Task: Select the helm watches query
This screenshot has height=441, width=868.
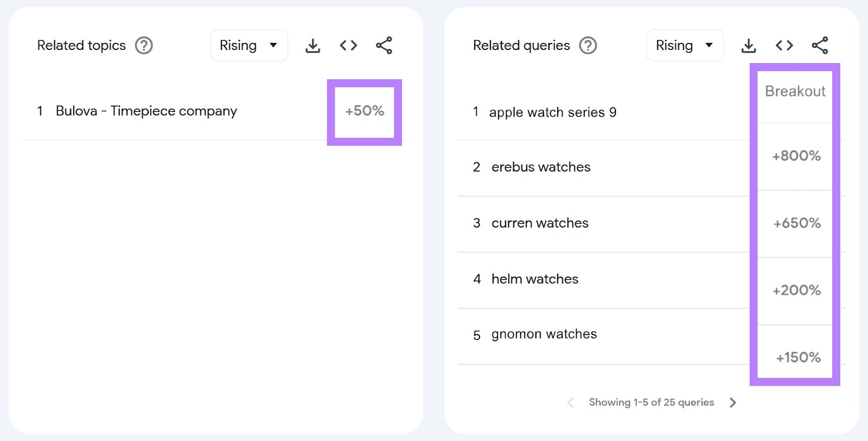Action: tap(535, 279)
